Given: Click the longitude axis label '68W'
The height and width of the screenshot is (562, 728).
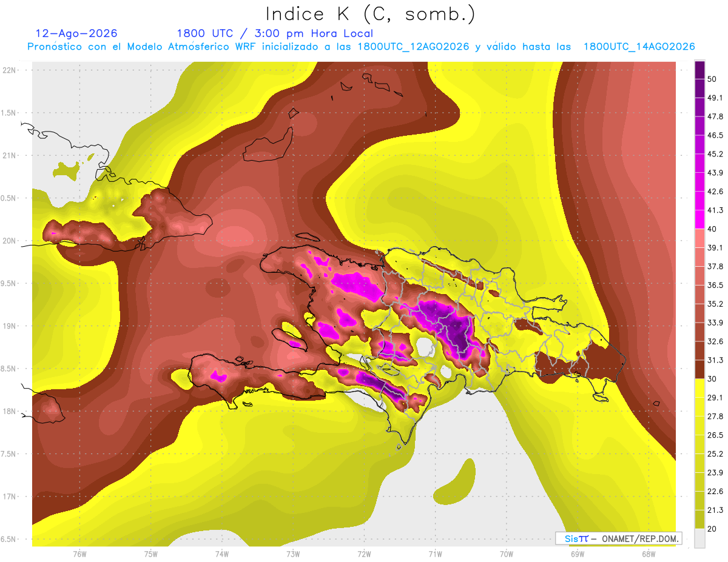Looking at the screenshot, I should pos(649,554).
